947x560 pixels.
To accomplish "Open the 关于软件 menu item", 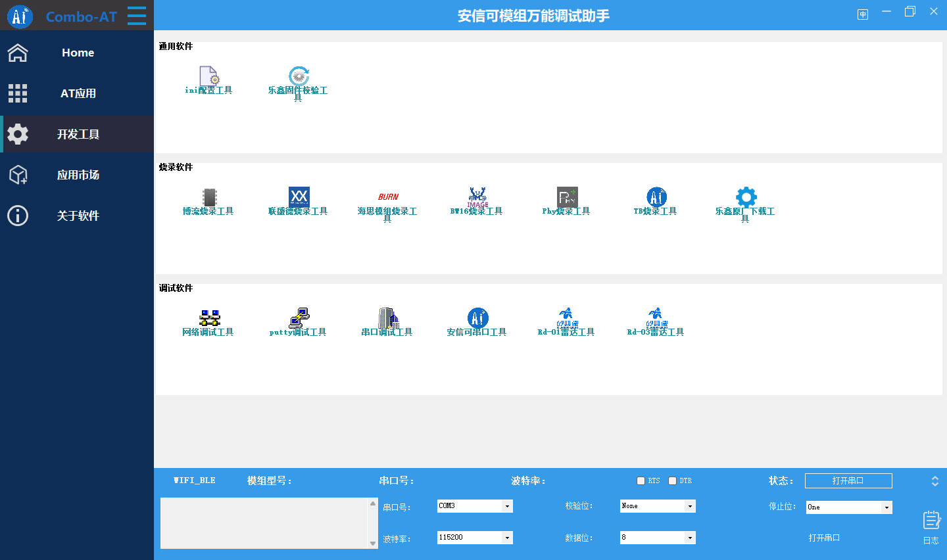I will point(77,216).
